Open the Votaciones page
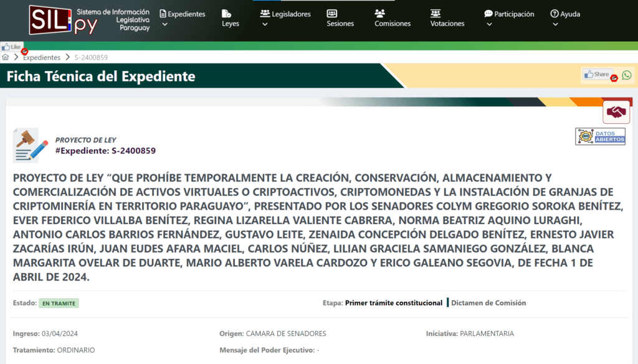 click(x=447, y=18)
